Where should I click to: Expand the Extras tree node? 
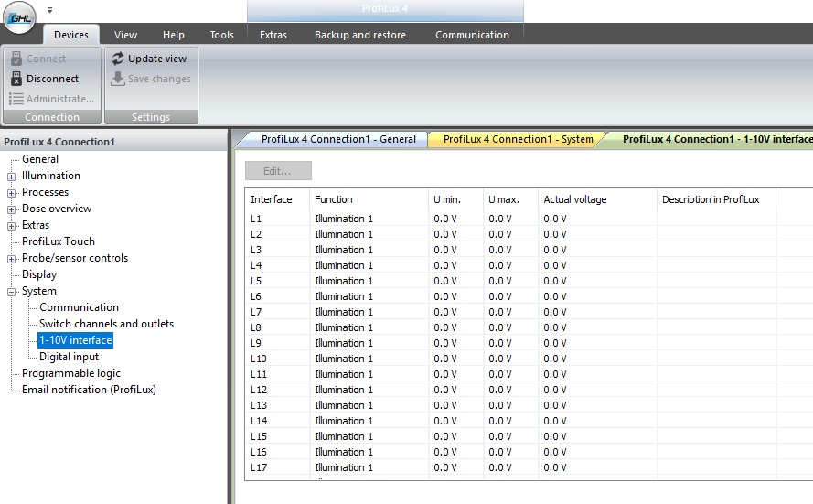pos(11,226)
